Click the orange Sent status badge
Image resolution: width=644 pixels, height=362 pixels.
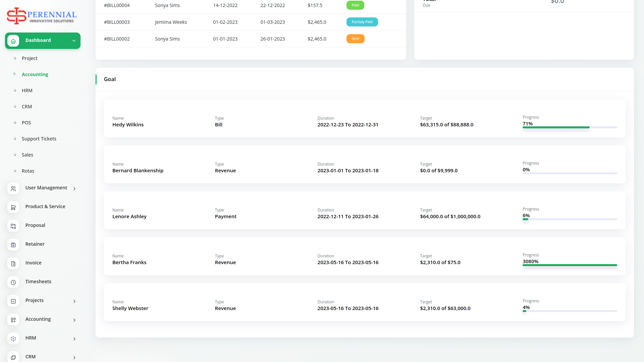(x=355, y=39)
